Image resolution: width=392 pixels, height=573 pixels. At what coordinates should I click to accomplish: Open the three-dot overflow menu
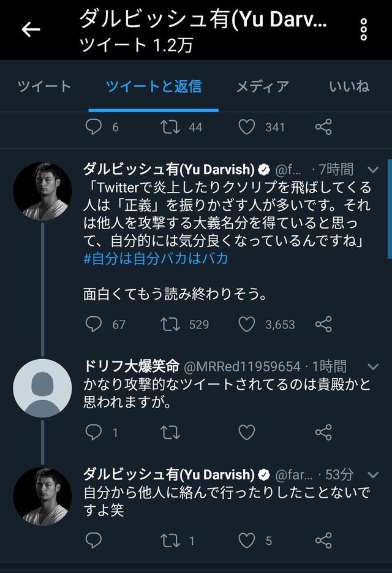363,29
